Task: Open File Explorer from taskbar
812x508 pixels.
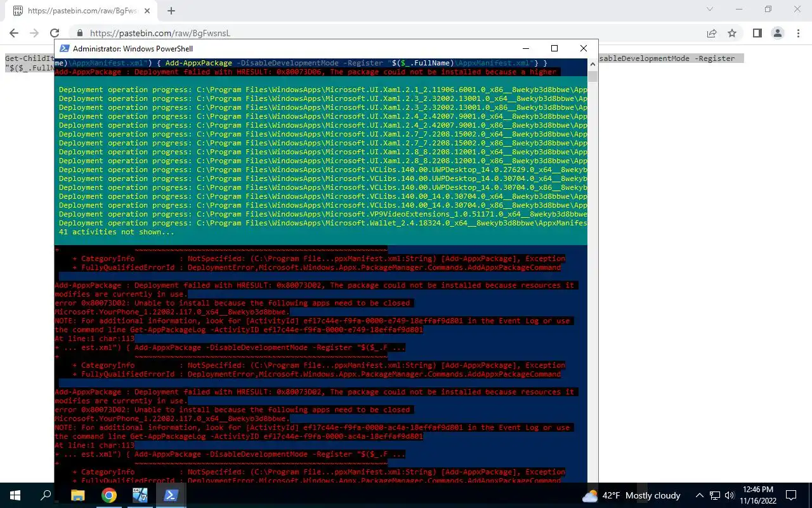Action: tap(77, 495)
